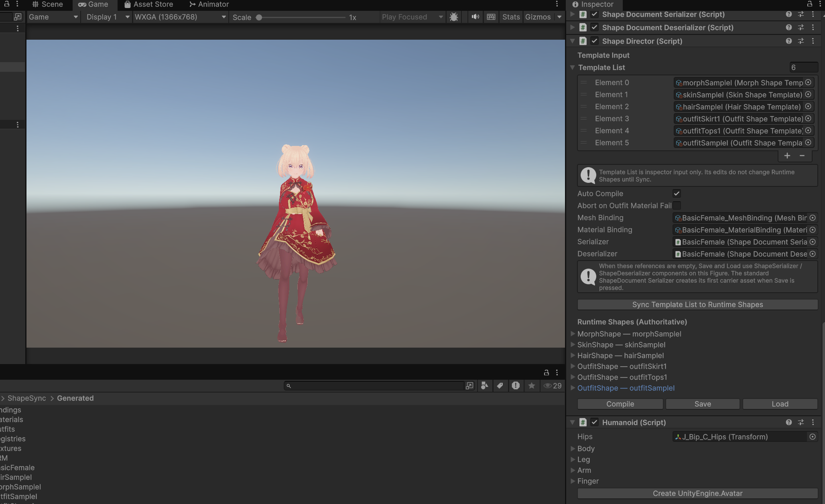This screenshot has width=825, height=504.
Task: Lock the Project panel
Action: pos(546,372)
